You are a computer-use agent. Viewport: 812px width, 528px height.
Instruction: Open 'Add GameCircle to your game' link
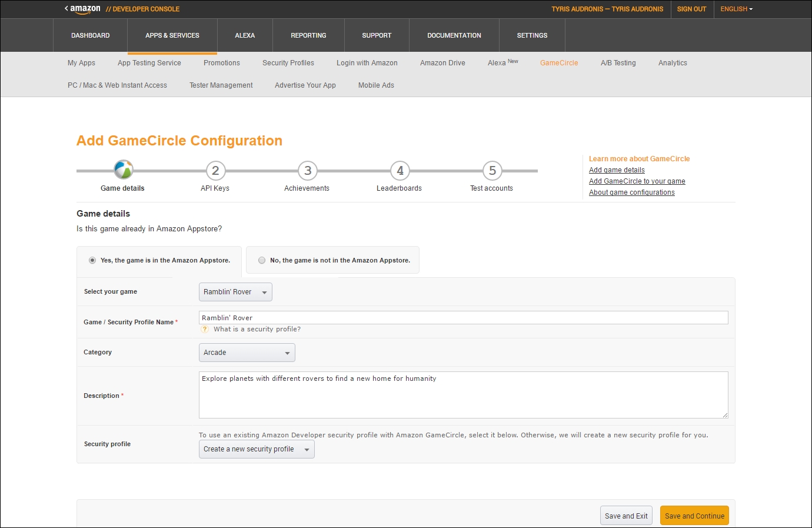coord(637,181)
